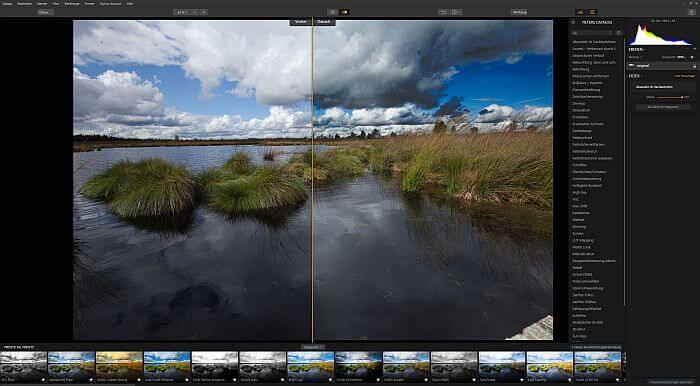Open the Werkzeuge menu
Viewport: 700px width, 386px height.
tap(72, 3)
